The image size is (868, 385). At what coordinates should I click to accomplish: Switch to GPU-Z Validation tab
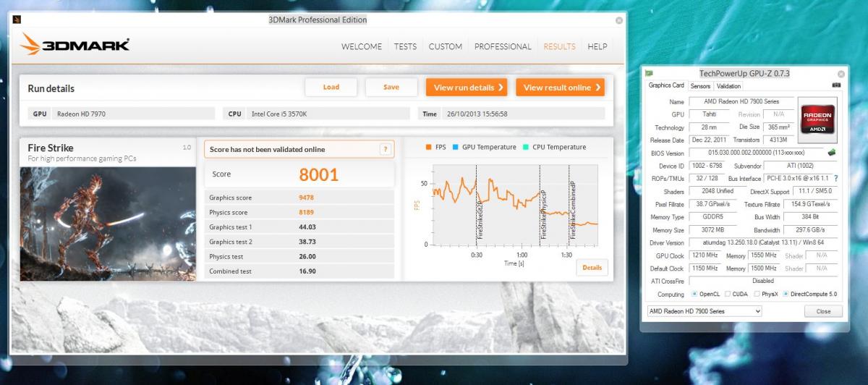(728, 86)
